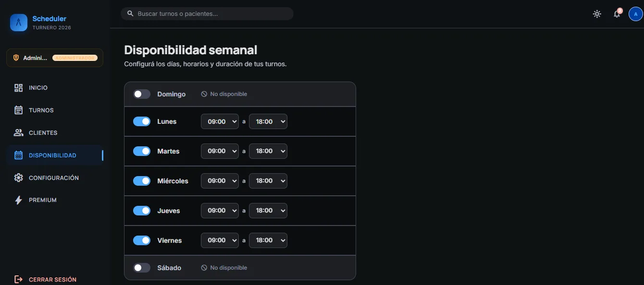Viewport: 644px width, 285px height.
Task: Turn off the Miércoles toggle switch
Action: point(142,181)
